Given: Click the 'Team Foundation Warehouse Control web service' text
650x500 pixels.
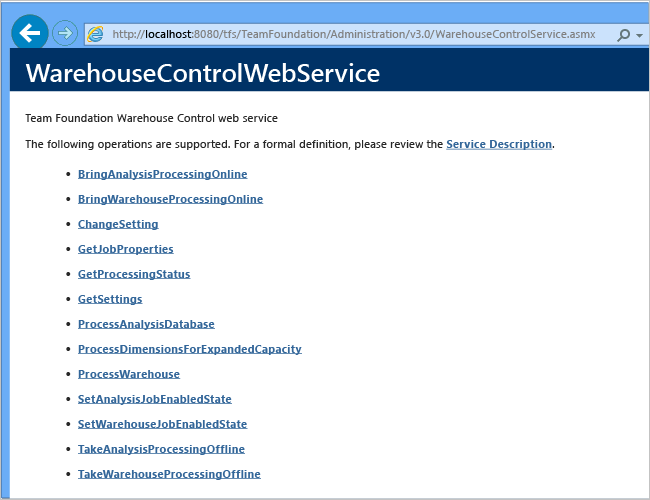Looking at the screenshot, I should pyautogui.click(x=151, y=118).
